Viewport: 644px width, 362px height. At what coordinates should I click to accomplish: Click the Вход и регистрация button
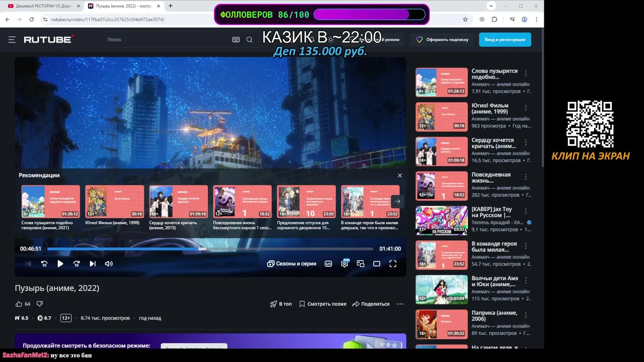505,40
